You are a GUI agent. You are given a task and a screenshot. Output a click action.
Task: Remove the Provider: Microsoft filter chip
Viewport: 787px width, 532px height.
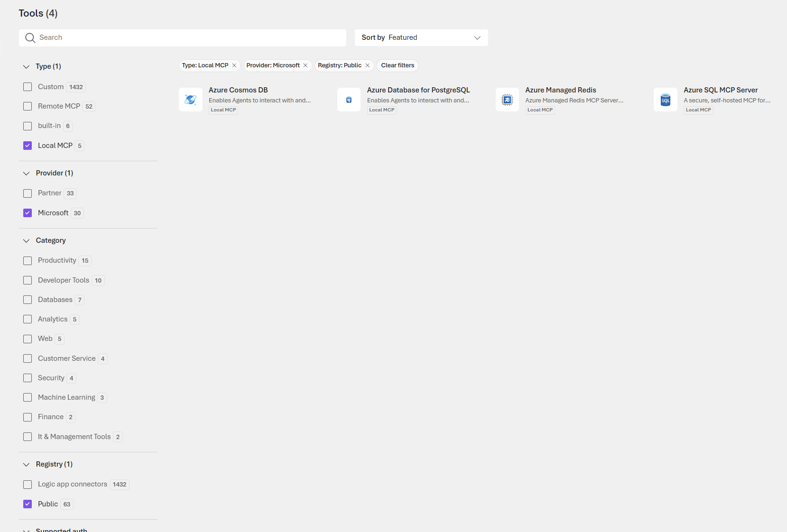(306, 65)
